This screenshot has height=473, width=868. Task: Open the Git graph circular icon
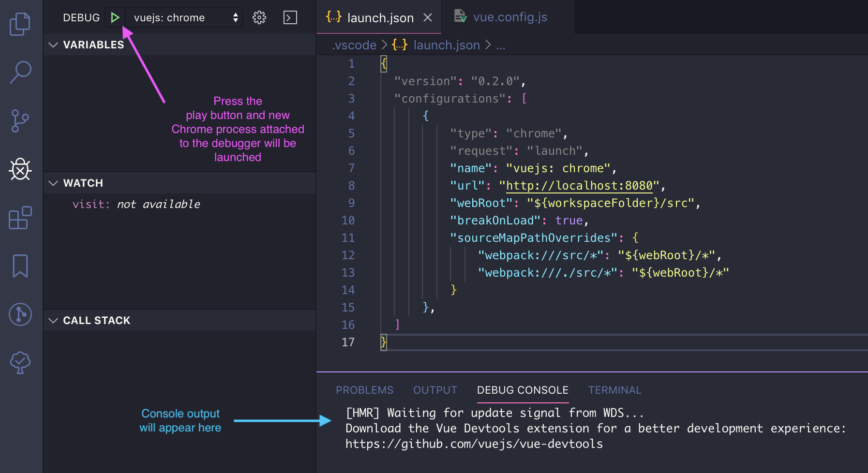click(x=20, y=314)
